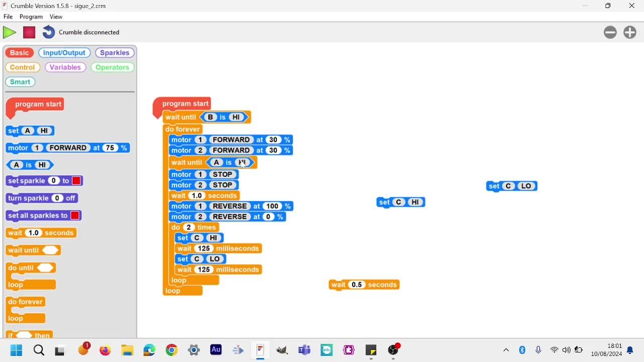644x362 pixels.
Task: Switch to the Sparkles blocks category
Action: pyautogui.click(x=115, y=53)
